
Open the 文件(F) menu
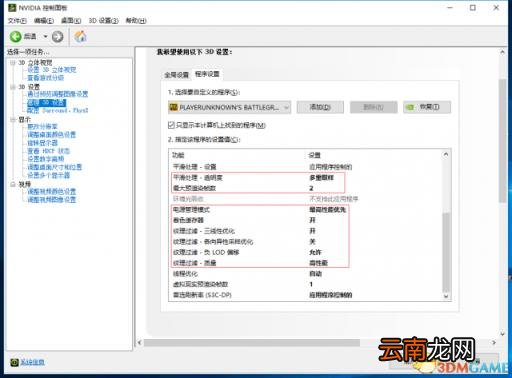(17, 21)
